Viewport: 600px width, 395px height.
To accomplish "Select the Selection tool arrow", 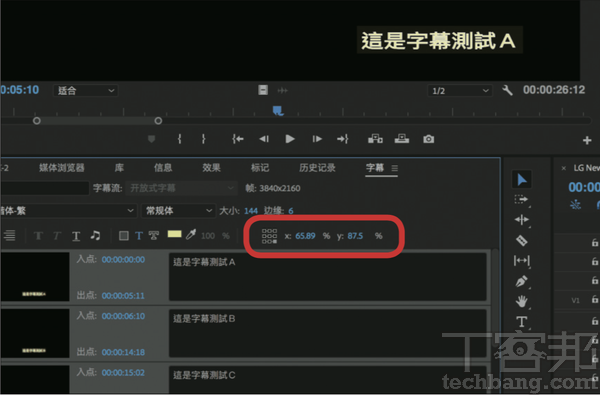I will pos(522,180).
